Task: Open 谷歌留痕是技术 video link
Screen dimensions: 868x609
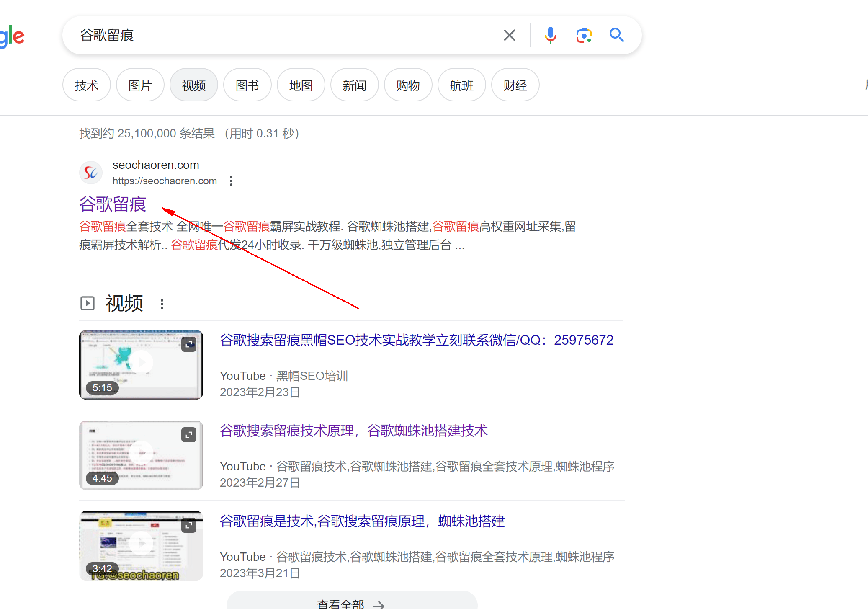Action: coord(362,521)
